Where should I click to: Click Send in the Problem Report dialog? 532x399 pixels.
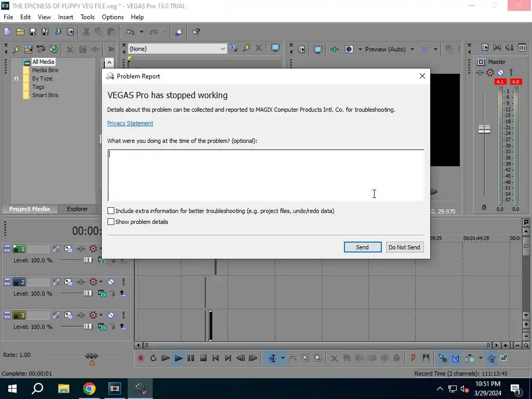click(x=362, y=247)
